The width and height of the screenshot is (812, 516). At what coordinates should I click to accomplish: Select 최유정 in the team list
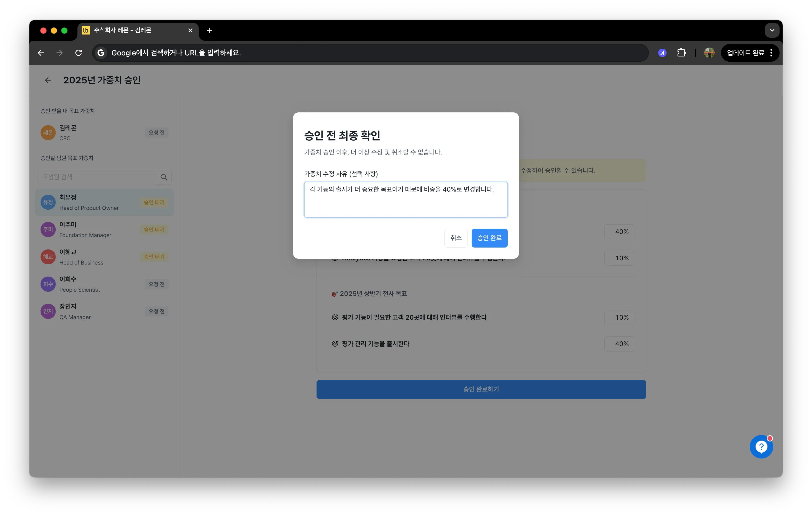(x=104, y=203)
